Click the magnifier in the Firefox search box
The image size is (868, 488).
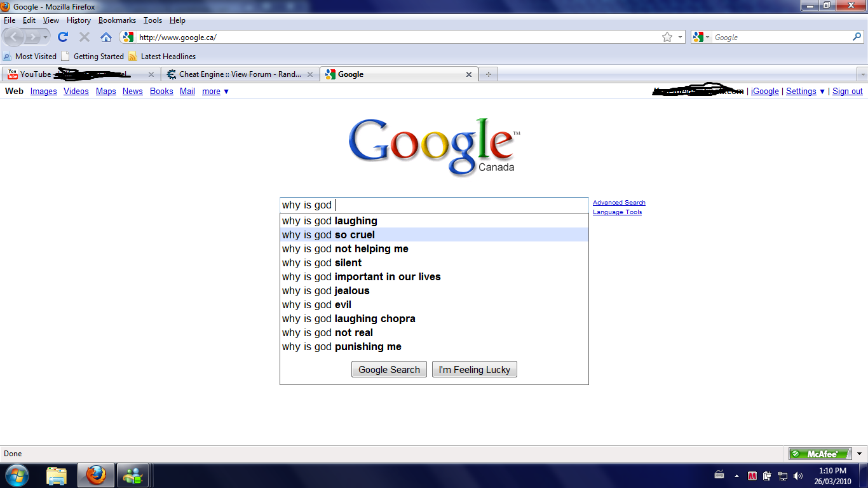click(x=857, y=37)
